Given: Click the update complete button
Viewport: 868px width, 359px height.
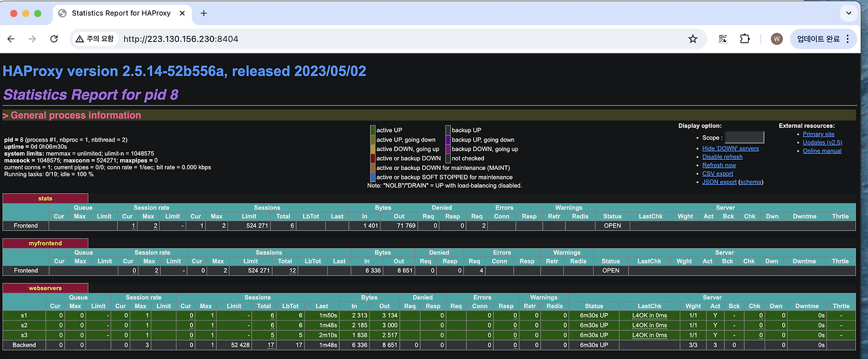Looking at the screenshot, I should click(823, 39).
